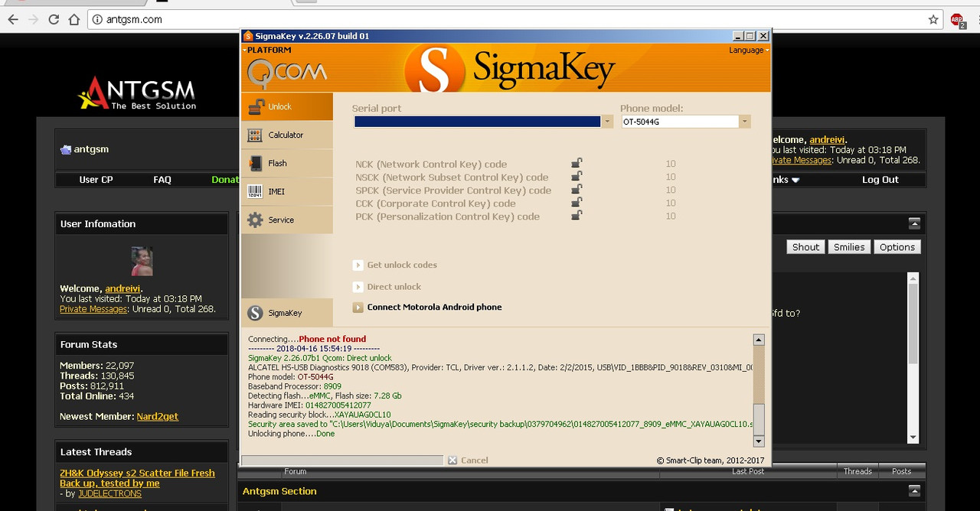Screen dimensions: 980x511
Task: Open the Quick Links dropdown on the forum
Action: 786,180
